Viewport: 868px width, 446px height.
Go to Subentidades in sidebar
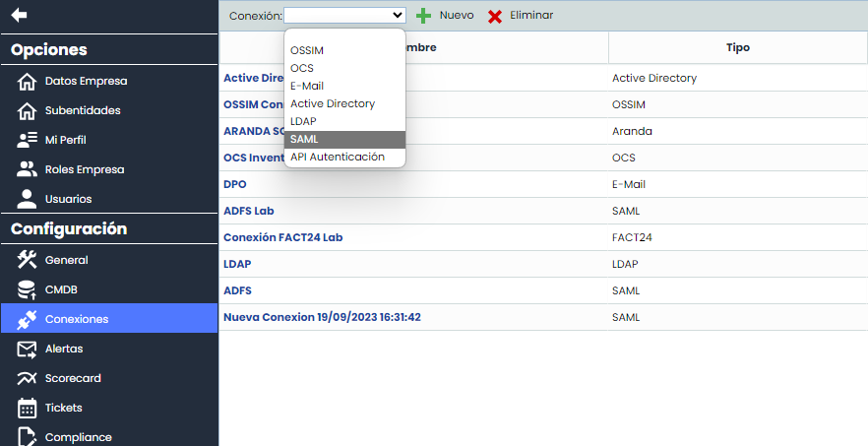[x=83, y=110]
